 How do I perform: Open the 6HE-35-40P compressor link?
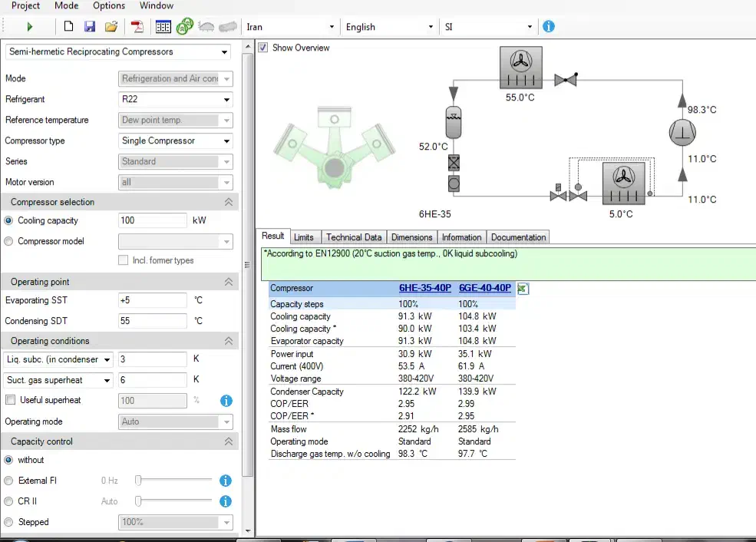(424, 289)
